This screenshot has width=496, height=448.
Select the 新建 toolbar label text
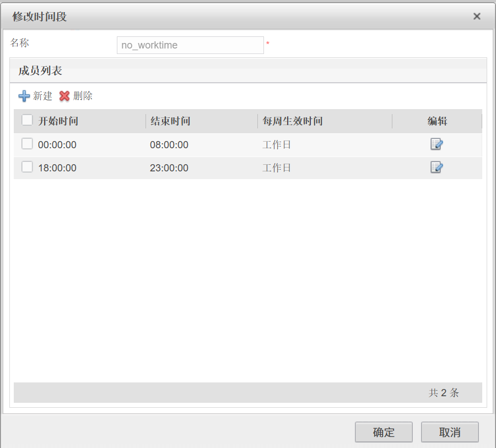(x=42, y=96)
